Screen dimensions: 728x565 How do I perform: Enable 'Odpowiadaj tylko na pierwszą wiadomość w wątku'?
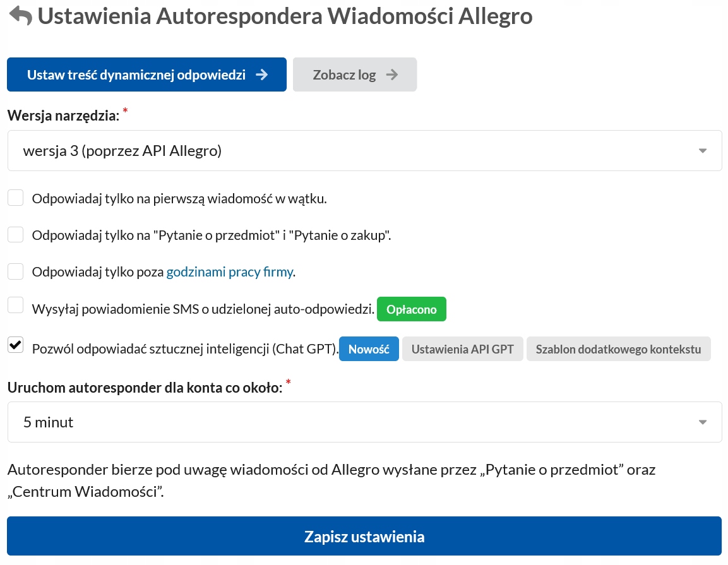(16, 198)
